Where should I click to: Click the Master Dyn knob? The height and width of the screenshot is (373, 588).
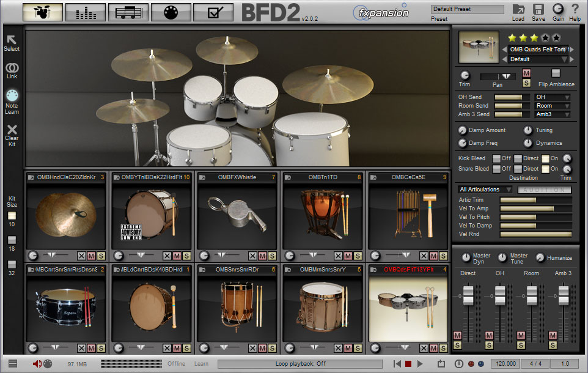click(x=466, y=258)
